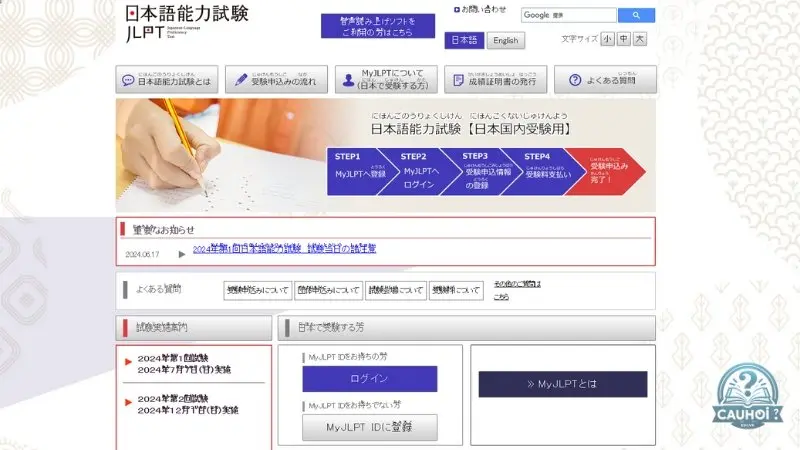The width and height of the screenshot is (800, 450).
Task: Click the pencil icon beside 受験申込みの流れ
Action: (241, 80)
